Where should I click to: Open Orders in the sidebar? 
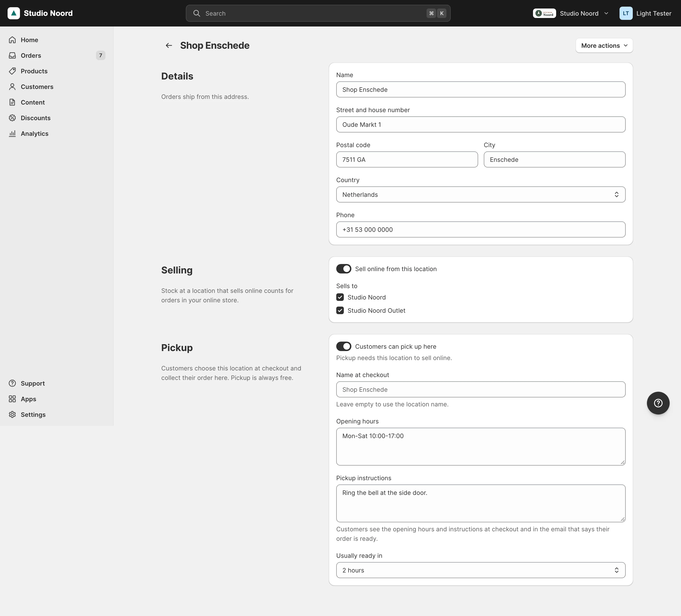57,55
